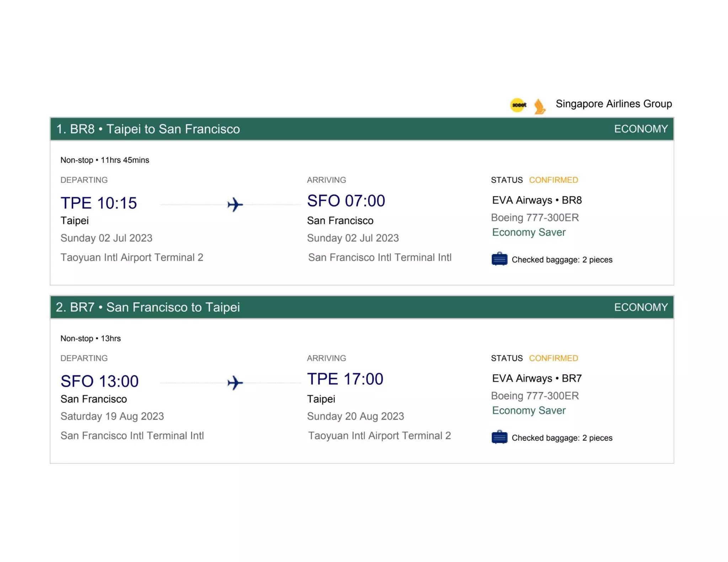Image resolution: width=728 pixels, height=562 pixels.
Task: Click the baggage suitcase icon for BR8
Action: [x=499, y=259]
